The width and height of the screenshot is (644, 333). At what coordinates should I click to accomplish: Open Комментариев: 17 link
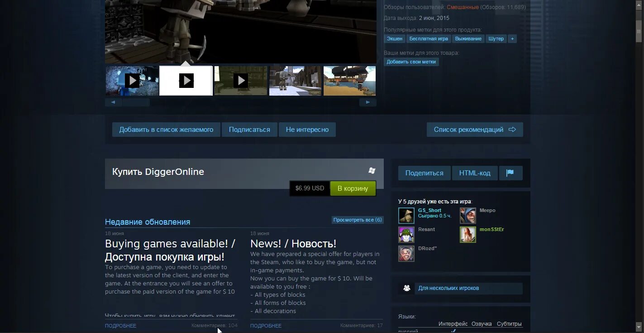pos(362,325)
